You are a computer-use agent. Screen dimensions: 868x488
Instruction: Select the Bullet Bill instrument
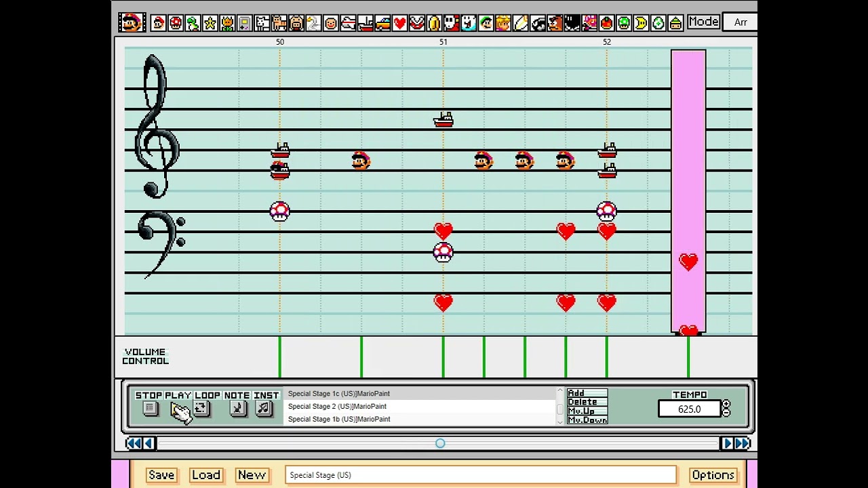[538, 23]
